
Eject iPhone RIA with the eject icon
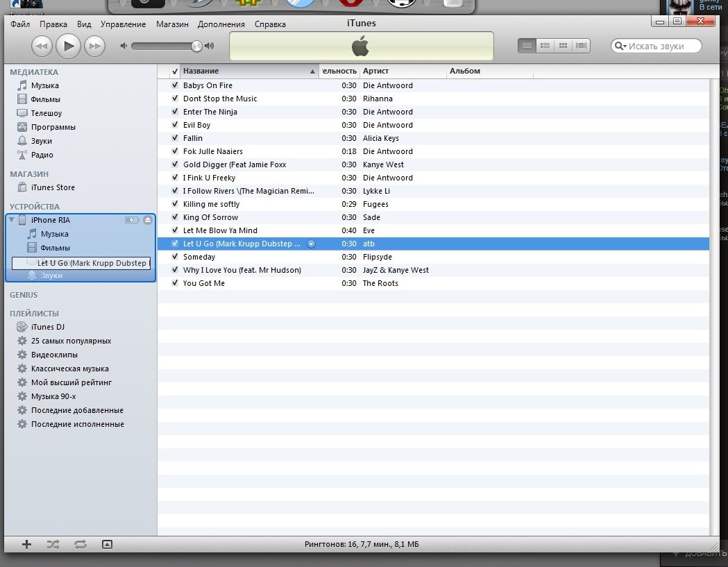click(148, 220)
